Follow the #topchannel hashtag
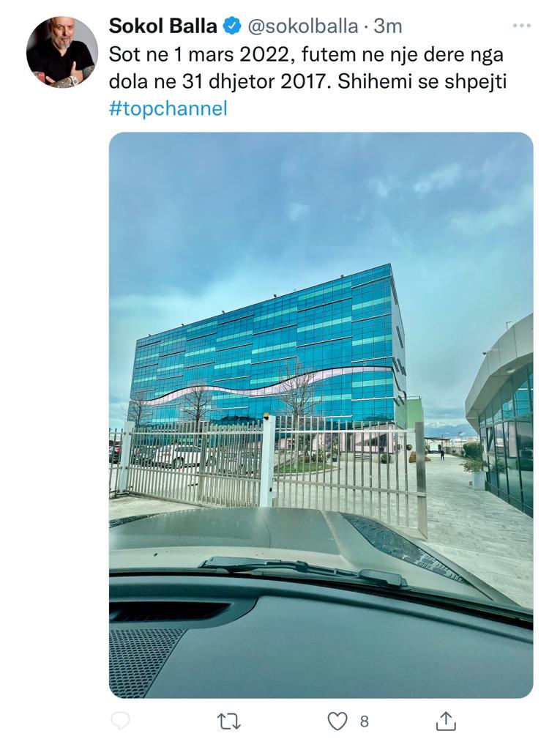The image size is (560, 750). click(168, 108)
